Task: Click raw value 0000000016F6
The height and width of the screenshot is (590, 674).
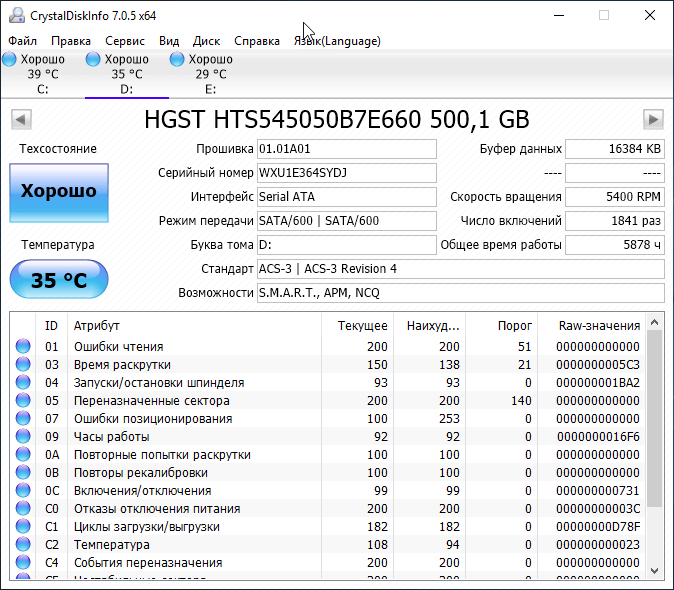Action: click(598, 437)
